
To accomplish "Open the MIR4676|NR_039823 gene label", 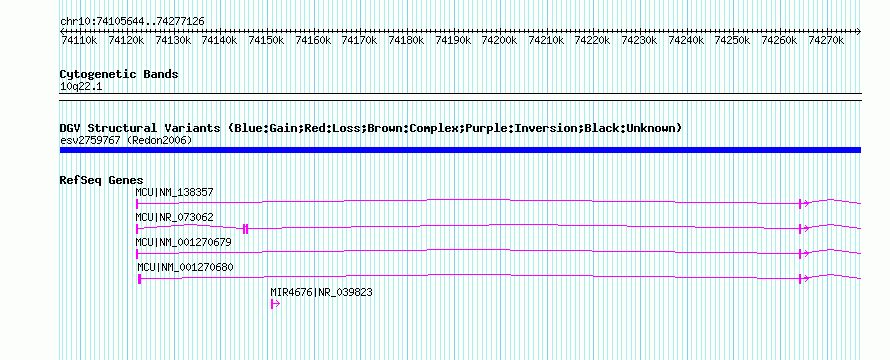I will [x=321, y=292].
